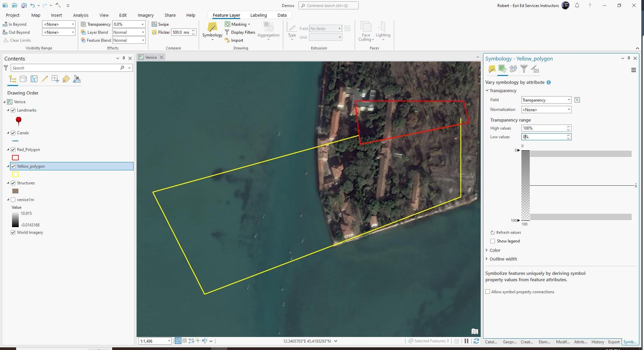Open the Lighting tool in Faces group
The height and width of the screenshot is (350, 644).
click(383, 30)
